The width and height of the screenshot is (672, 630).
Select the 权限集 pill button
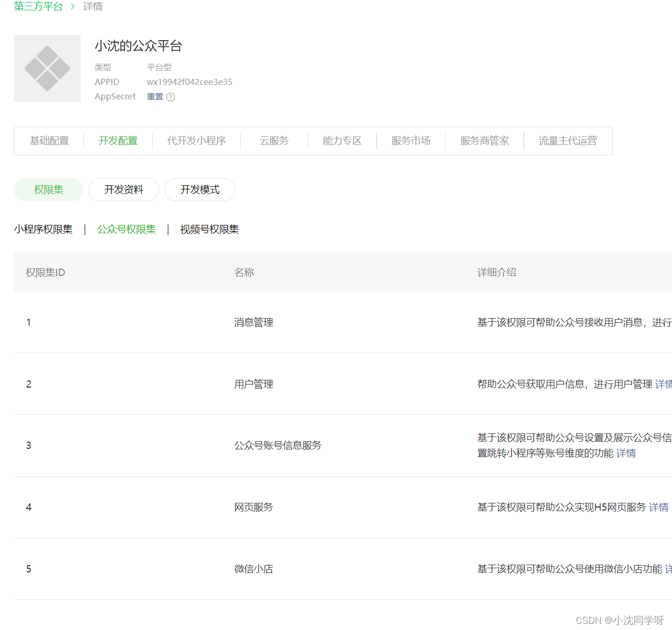[49, 190]
